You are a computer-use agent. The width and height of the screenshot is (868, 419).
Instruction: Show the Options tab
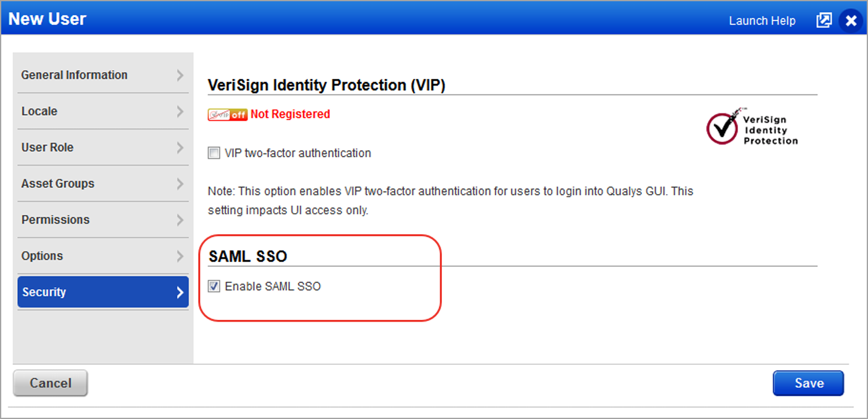pyautogui.click(x=42, y=256)
